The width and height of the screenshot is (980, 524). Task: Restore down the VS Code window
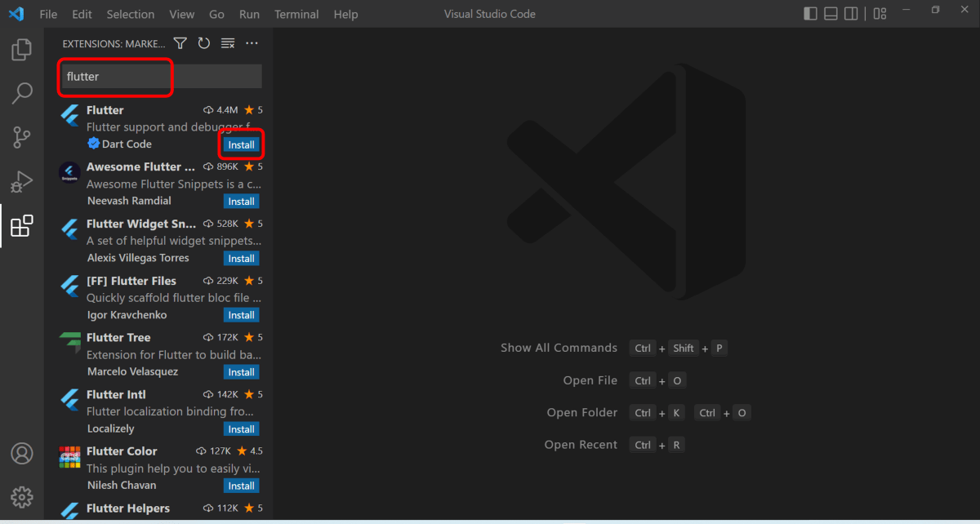(935, 10)
